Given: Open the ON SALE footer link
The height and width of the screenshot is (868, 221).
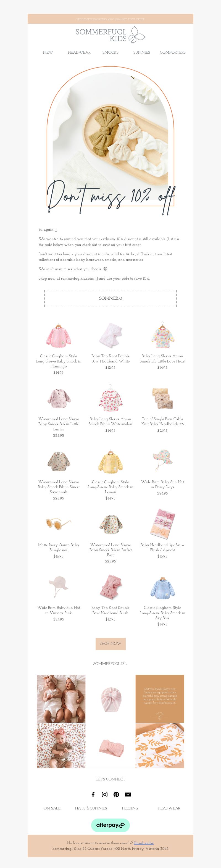Looking at the screenshot, I should [x=52, y=808].
